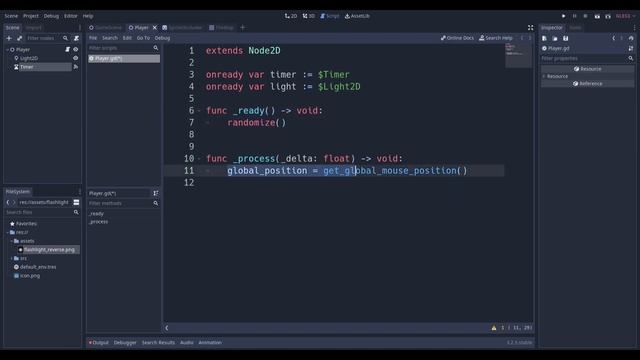Open the renderer dropdown at top right
640x360 pixels.
coord(626,16)
